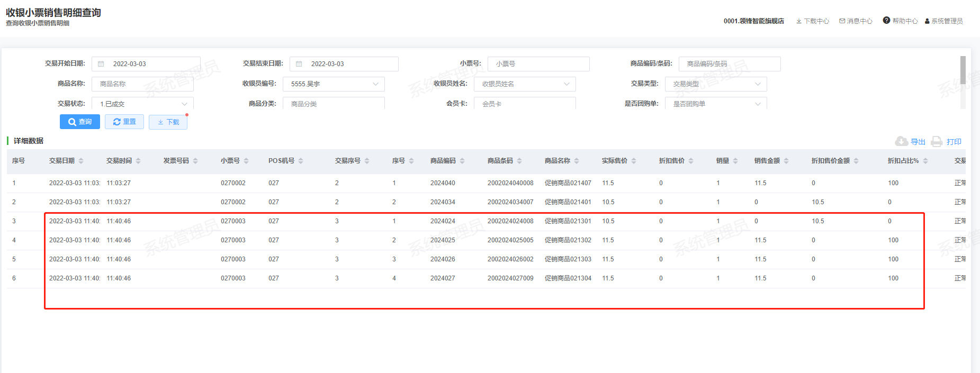Focus the 商品名称 input field
The width and height of the screenshot is (980, 373).
coord(142,84)
